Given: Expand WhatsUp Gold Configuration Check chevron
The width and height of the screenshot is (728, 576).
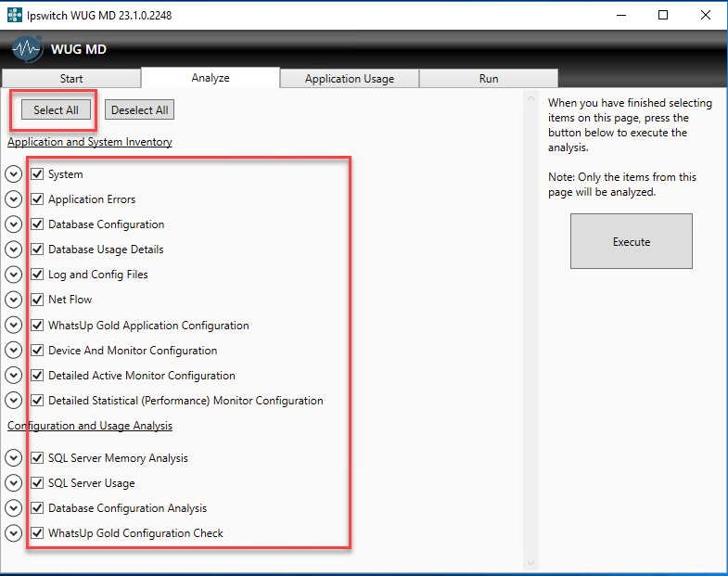Looking at the screenshot, I should click(x=13, y=533).
